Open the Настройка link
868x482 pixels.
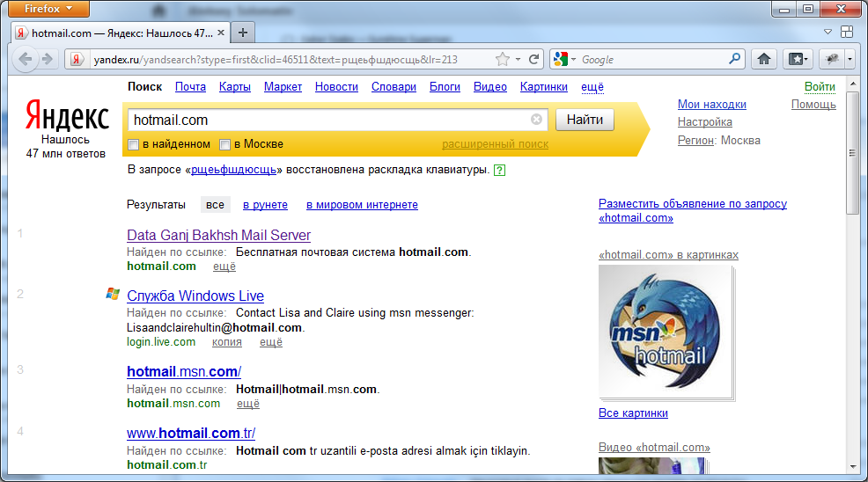coord(704,122)
